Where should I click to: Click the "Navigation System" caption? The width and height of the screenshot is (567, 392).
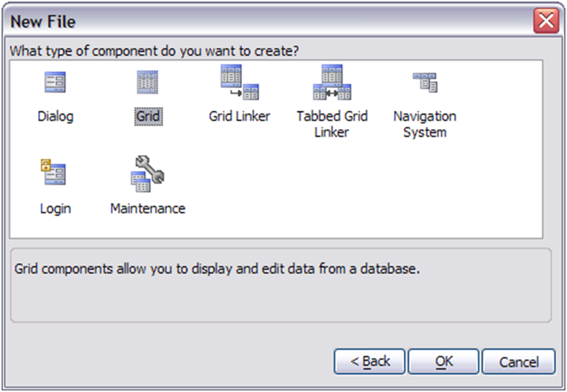pyautogui.click(x=425, y=124)
